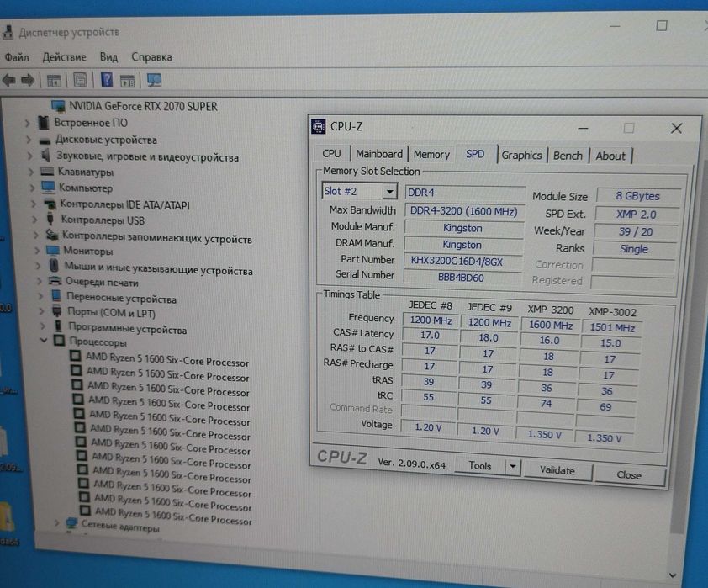Viewport: 708px width, 588px height.
Task: Expand Звуковые, игровые и видеоустройства node
Action: 29,156
